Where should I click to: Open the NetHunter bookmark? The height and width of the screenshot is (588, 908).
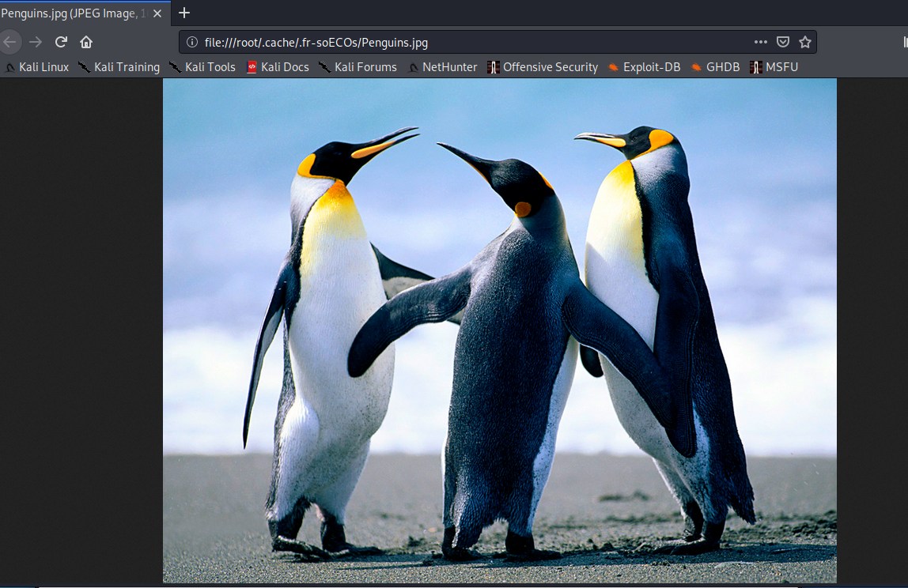pos(443,67)
